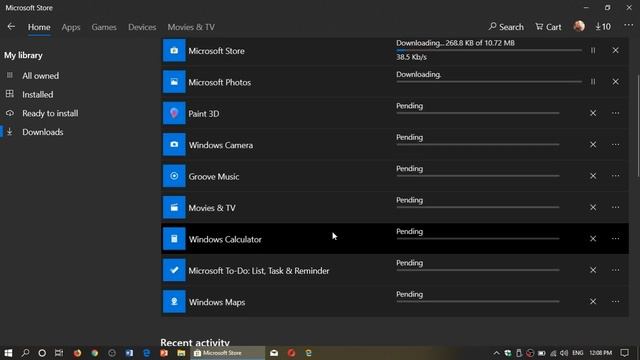Open the Windows Start menu
The image size is (640, 360).
point(8,353)
